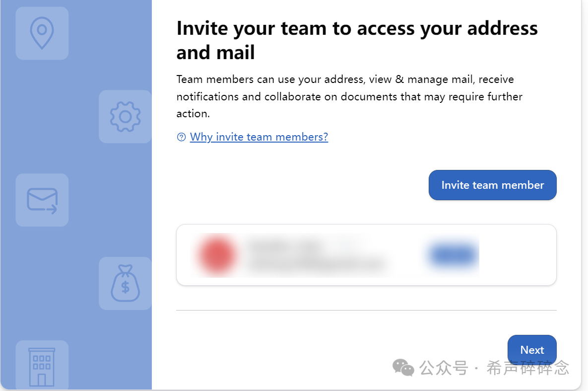Click the question mark help icon

(x=181, y=137)
